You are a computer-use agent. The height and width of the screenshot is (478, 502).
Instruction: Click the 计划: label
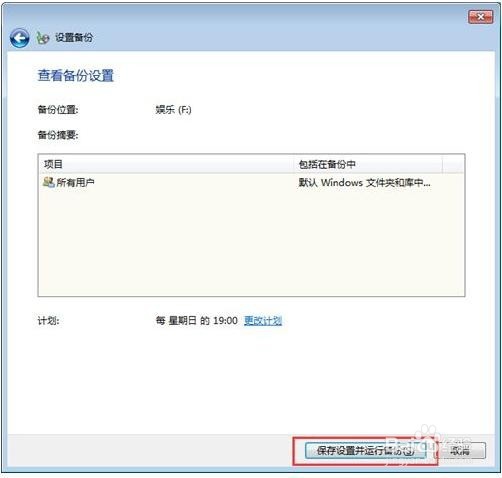pyautogui.click(x=48, y=321)
